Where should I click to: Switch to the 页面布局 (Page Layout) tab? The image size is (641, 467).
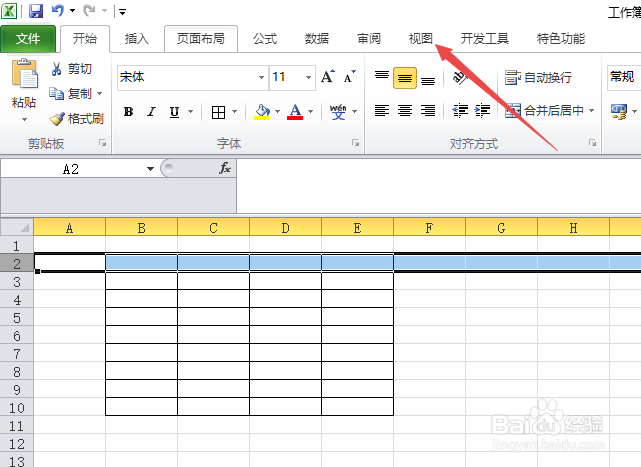201,39
